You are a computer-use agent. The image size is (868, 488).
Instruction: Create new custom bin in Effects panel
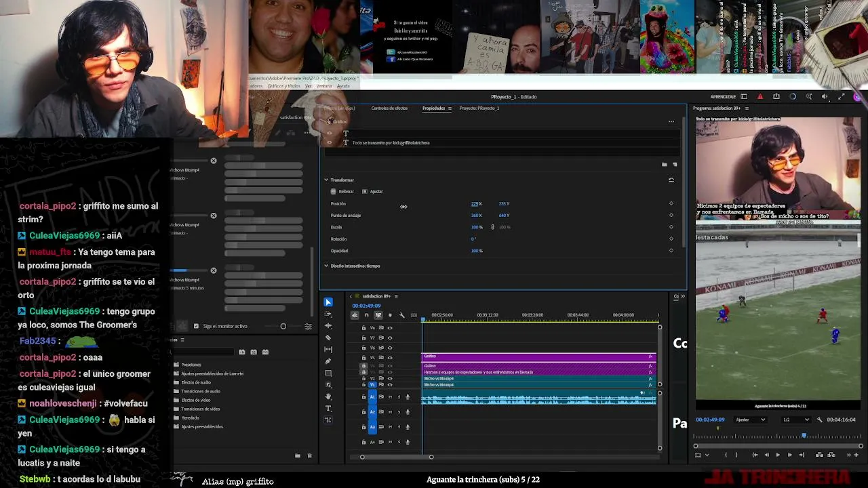pyautogui.click(x=298, y=456)
